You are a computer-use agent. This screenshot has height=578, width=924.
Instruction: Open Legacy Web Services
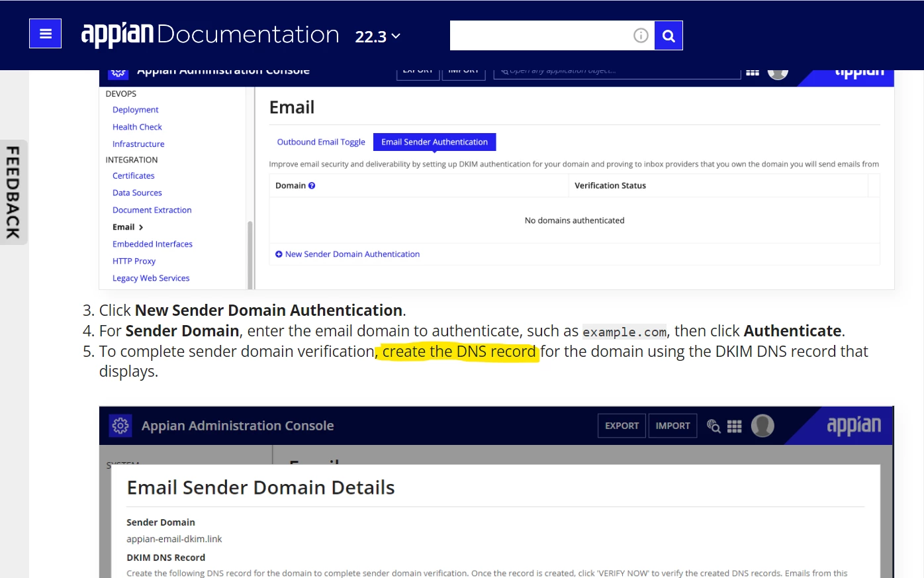151,279
